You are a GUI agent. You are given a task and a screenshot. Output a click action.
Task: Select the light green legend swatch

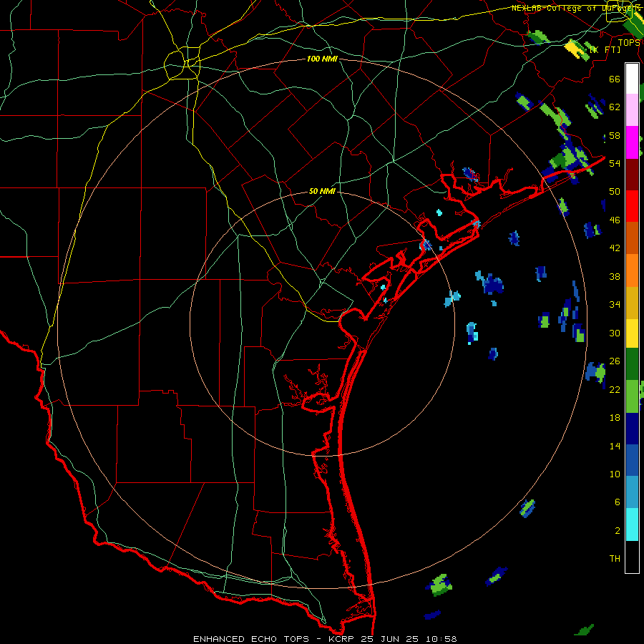coord(632,396)
